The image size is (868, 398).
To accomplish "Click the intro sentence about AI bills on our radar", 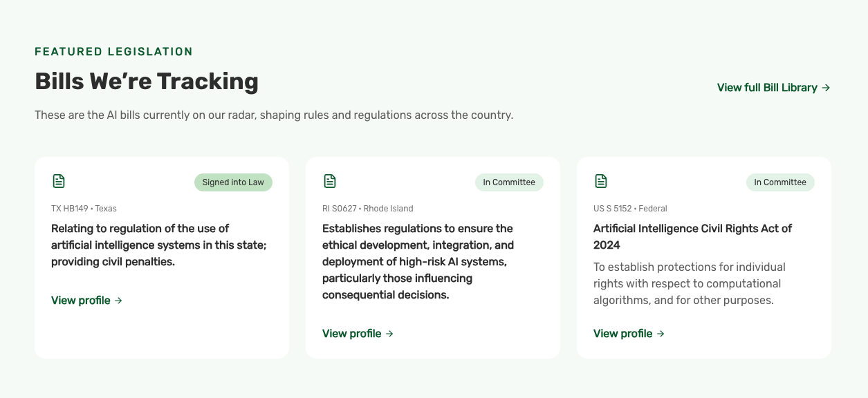I will coord(274,115).
